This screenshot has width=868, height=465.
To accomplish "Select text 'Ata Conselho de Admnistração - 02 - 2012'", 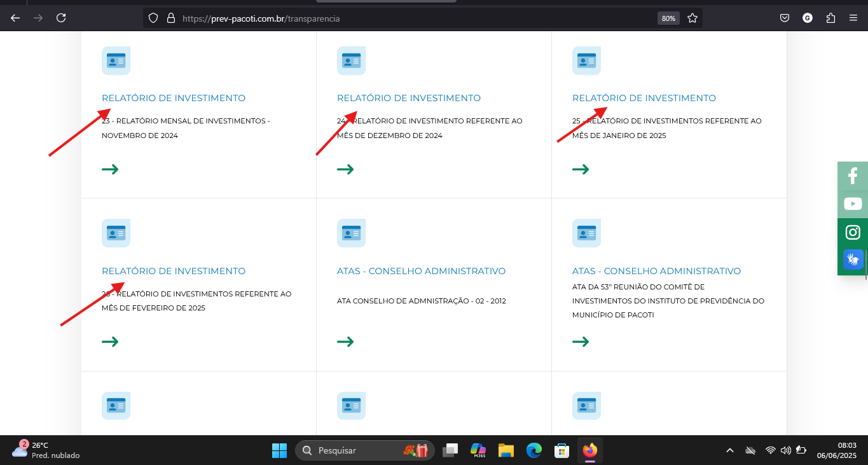I will (422, 301).
